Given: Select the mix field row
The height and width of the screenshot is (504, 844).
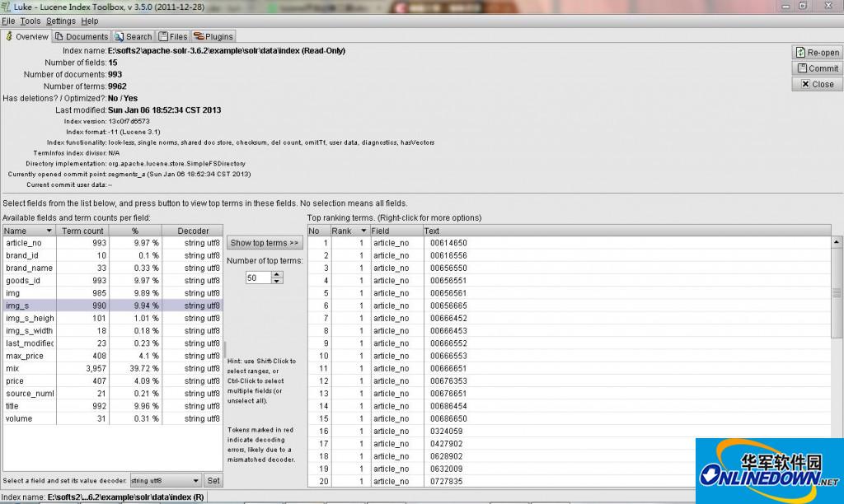Looking at the screenshot, I should (112, 368).
